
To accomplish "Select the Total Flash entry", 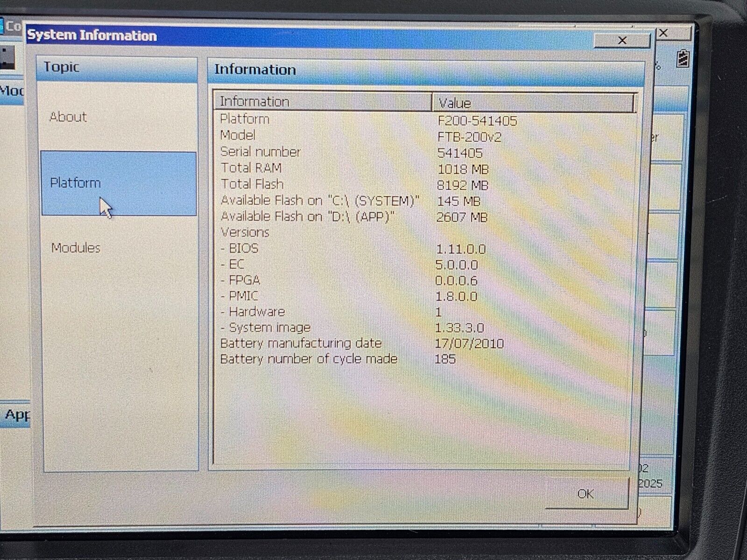I will (327, 184).
